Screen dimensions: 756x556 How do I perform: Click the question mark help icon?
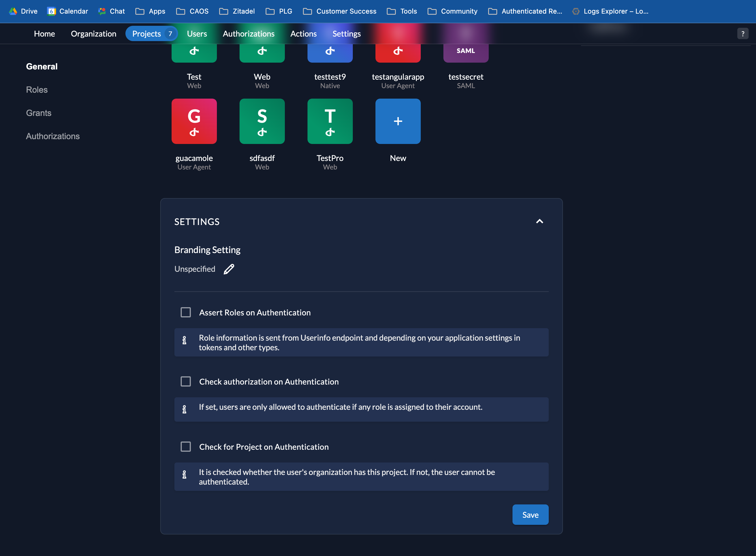742,34
